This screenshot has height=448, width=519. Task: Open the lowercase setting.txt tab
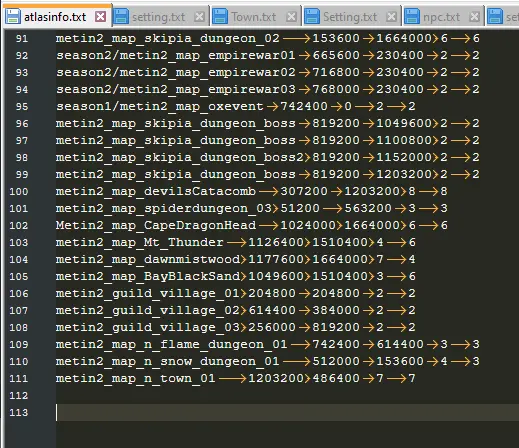(x=159, y=17)
